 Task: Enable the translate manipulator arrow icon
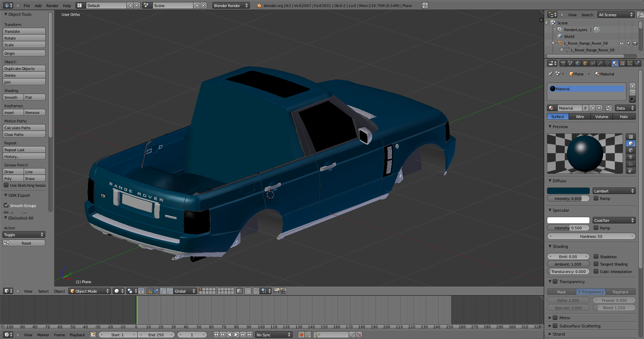click(x=156, y=291)
